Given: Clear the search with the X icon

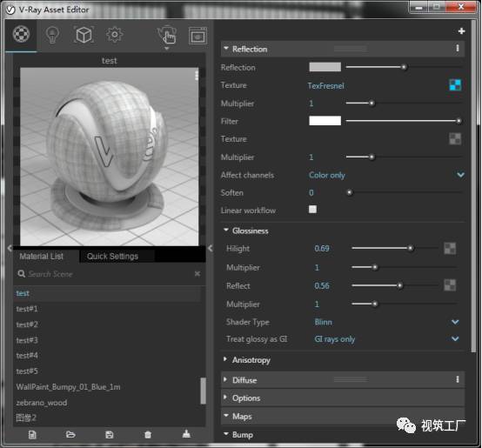Looking at the screenshot, I should coord(197,273).
